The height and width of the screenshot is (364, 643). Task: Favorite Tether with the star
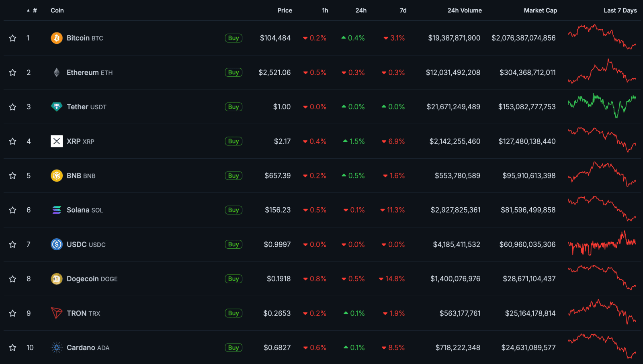pos(12,107)
